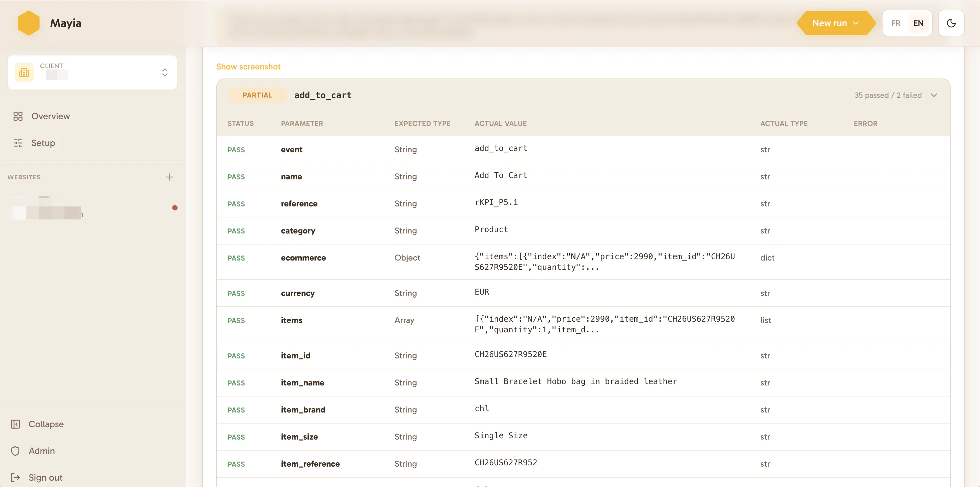
Task: Add a new website with plus icon
Action: coord(169,177)
